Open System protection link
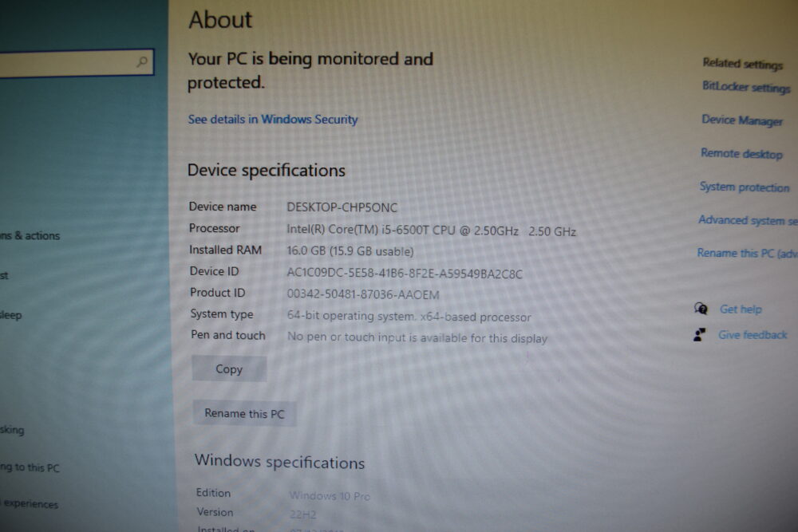 [745, 187]
